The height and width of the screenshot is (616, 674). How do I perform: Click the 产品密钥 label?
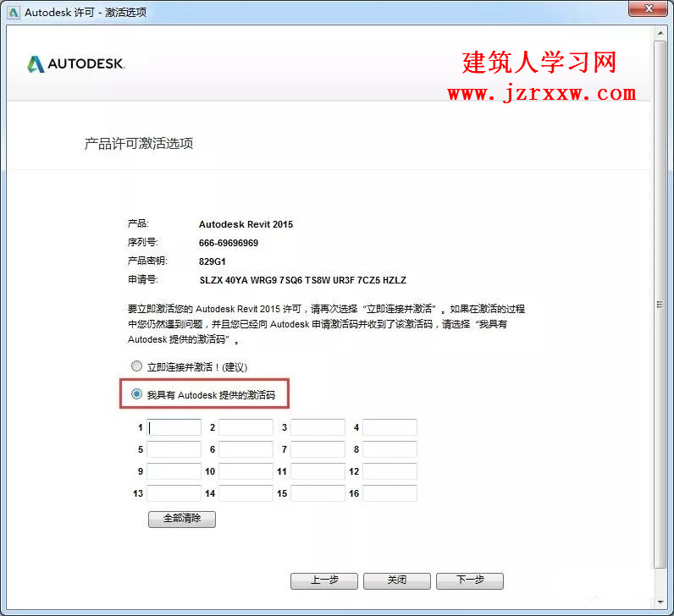coord(147,261)
